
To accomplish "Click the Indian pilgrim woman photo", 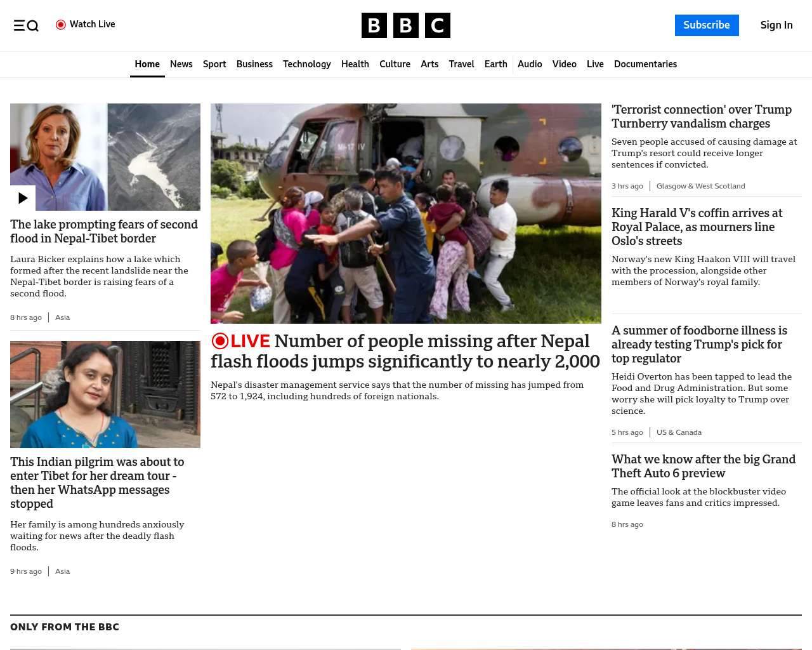I will [x=105, y=394].
